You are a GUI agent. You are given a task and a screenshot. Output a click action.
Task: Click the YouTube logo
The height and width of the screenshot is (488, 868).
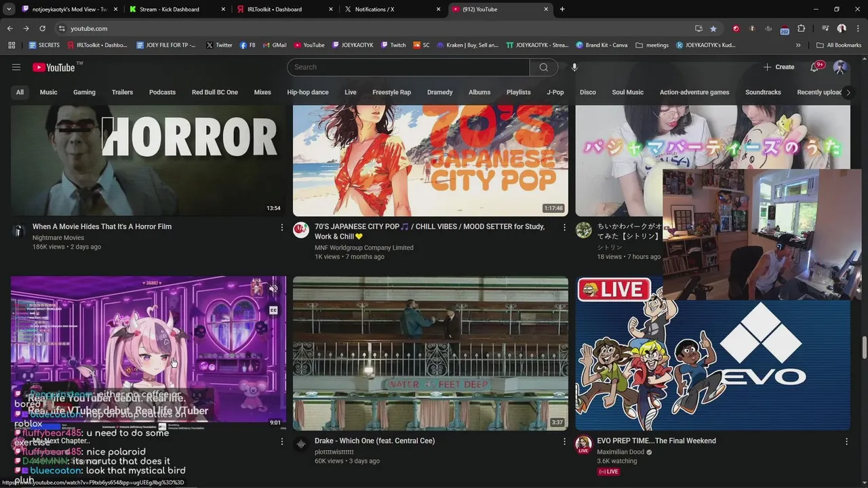(54, 67)
